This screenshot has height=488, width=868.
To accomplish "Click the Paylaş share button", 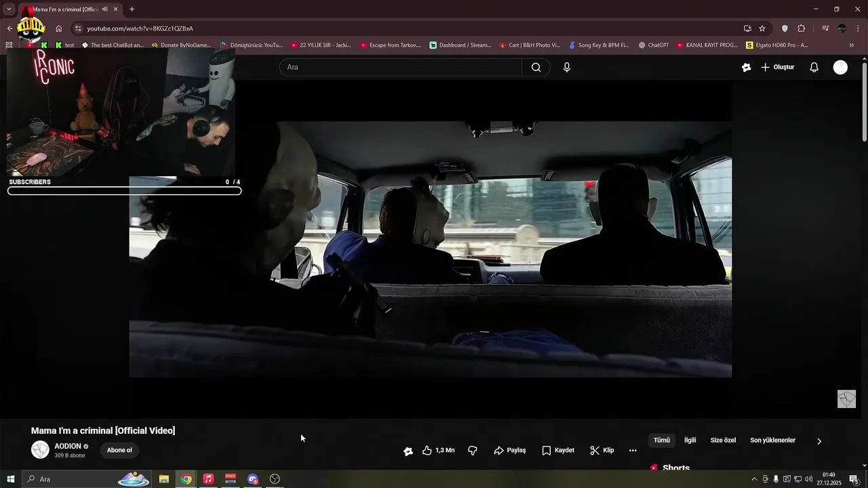I will (510, 450).
